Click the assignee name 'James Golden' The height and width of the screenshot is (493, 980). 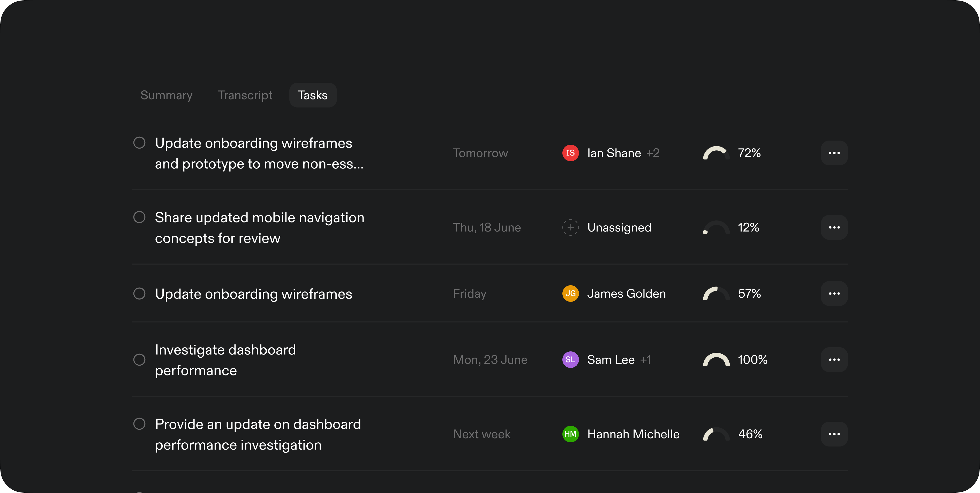pos(626,294)
